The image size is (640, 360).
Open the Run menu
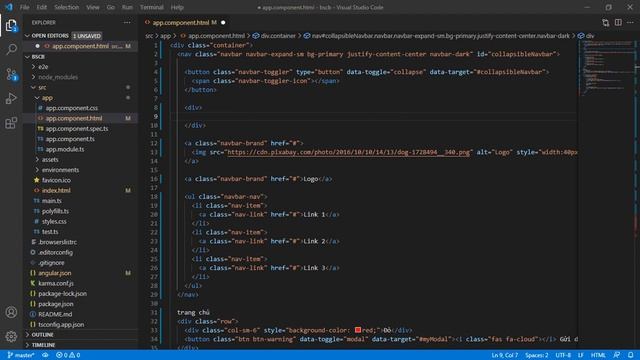click(x=127, y=7)
